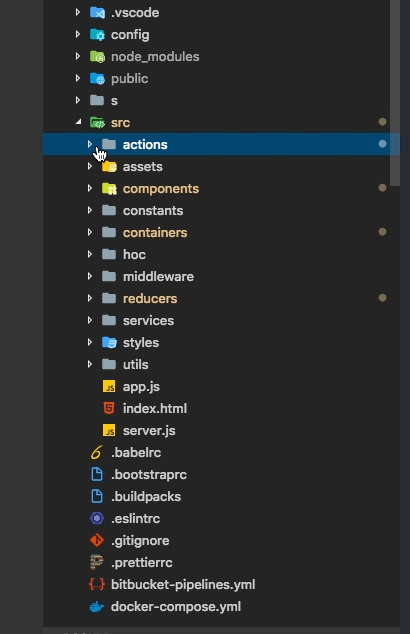Click the blue styles folder icon
This screenshot has width=410, height=634.
[109, 342]
